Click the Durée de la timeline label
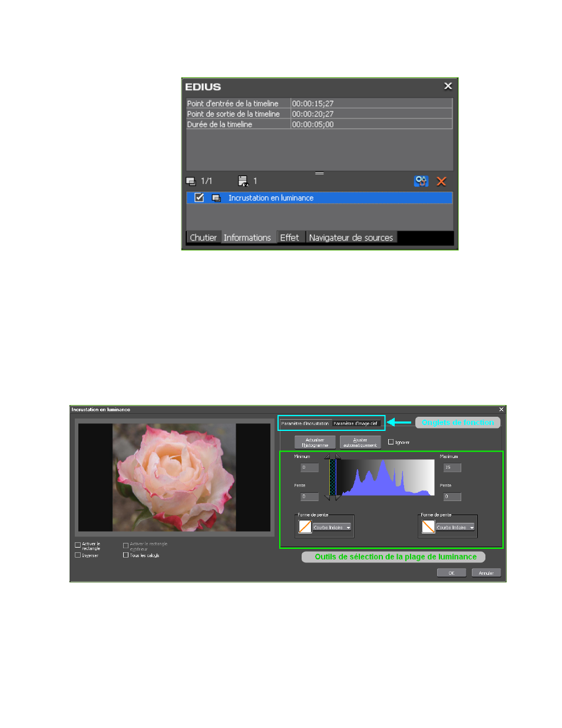The width and height of the screenshot is (562, 728). click(220, 124)
